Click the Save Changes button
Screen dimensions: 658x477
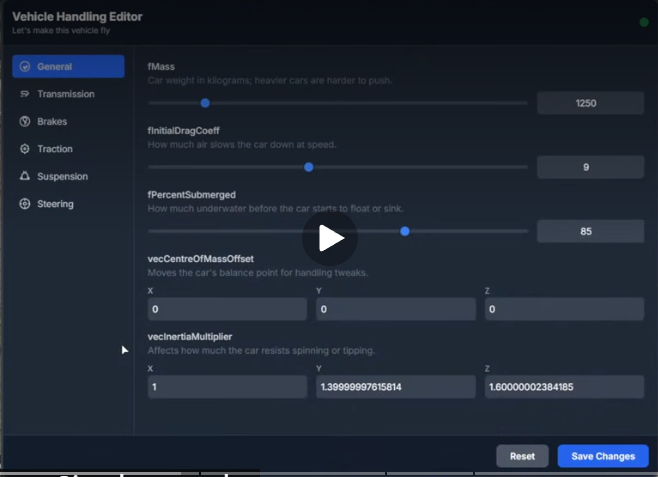point(603,456)
